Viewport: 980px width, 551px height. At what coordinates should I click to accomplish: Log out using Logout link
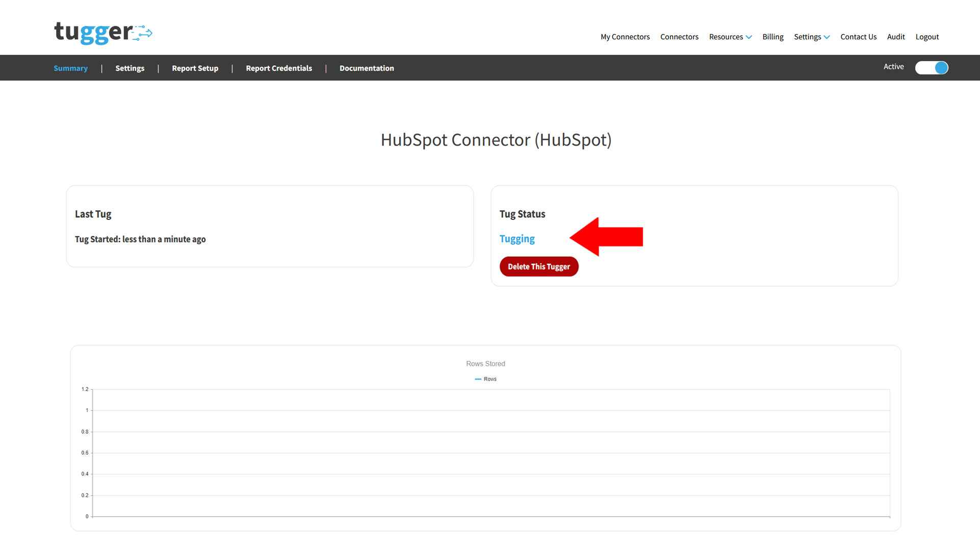[x=926, y=37]
